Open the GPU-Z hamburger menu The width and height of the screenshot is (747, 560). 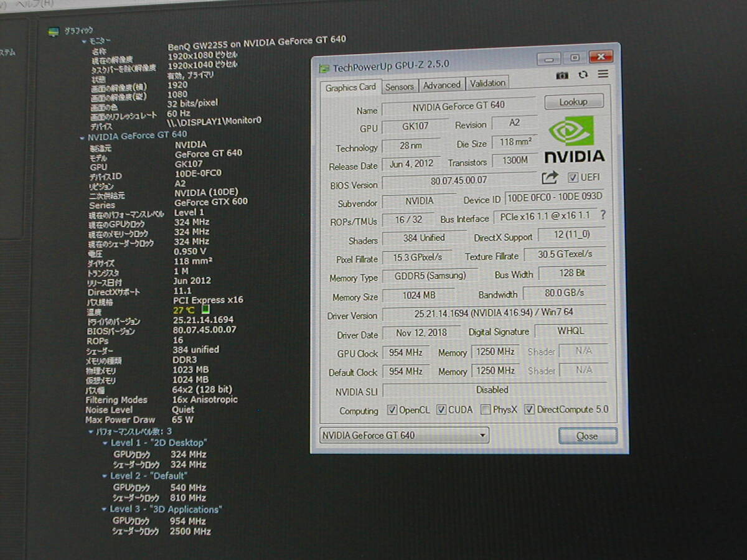tap(603, 74)
